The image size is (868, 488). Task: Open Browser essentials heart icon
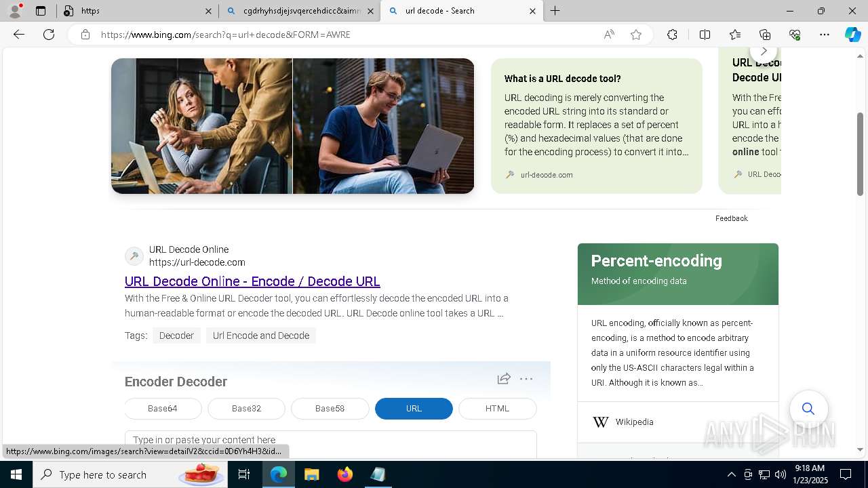point(795,35)
